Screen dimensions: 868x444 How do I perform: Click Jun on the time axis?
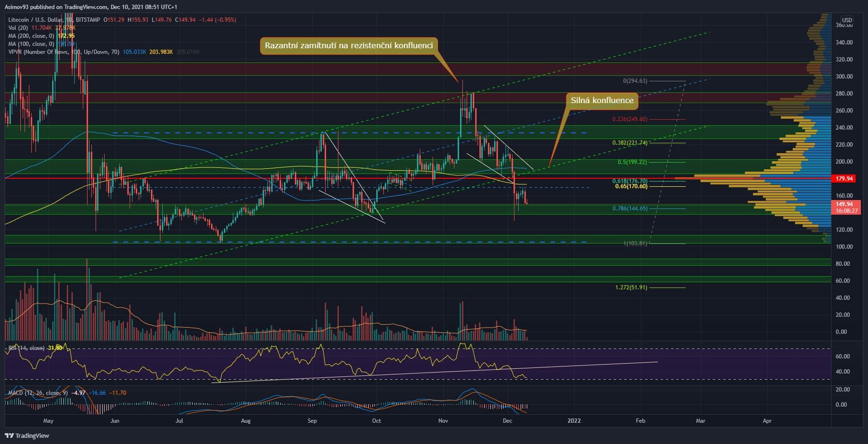click(114, 421)
